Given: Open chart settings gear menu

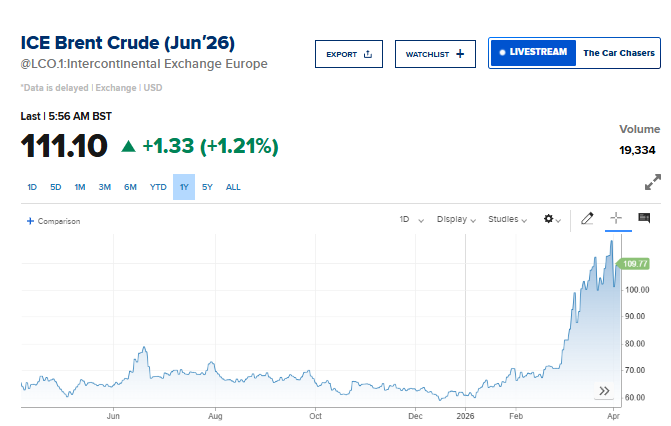Looking at the screenshot, I should 551,219.
